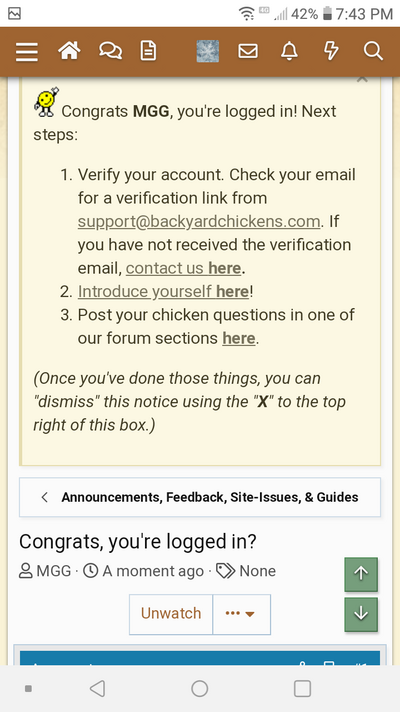Open the search magnifier icon
This screenshot has width=400, height=712.
373,51
